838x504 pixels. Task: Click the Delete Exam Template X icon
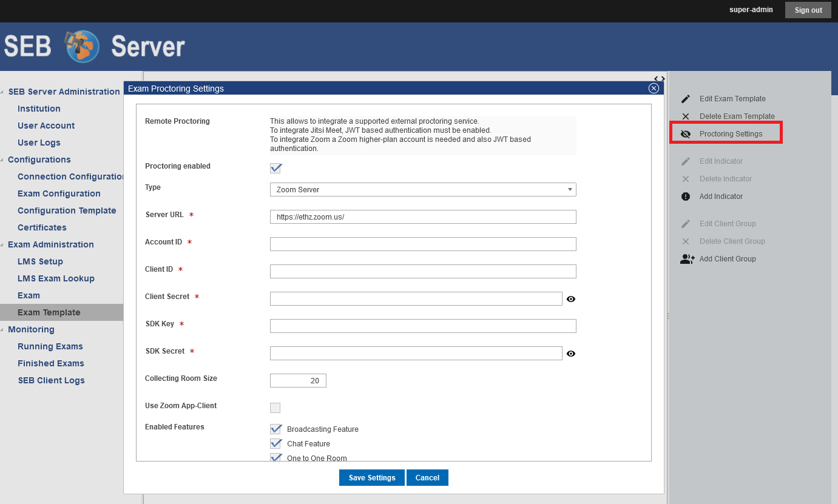686,116
